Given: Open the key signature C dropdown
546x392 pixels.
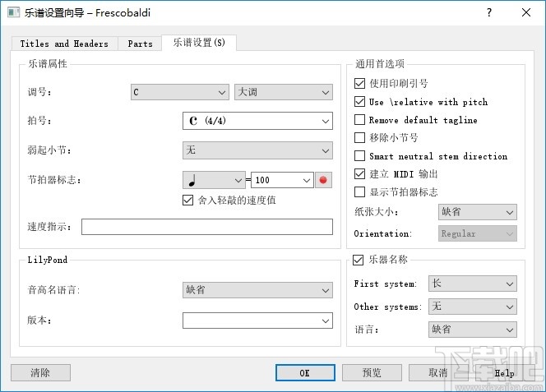Looking at the screenshot, I should (x=180, y=92).
